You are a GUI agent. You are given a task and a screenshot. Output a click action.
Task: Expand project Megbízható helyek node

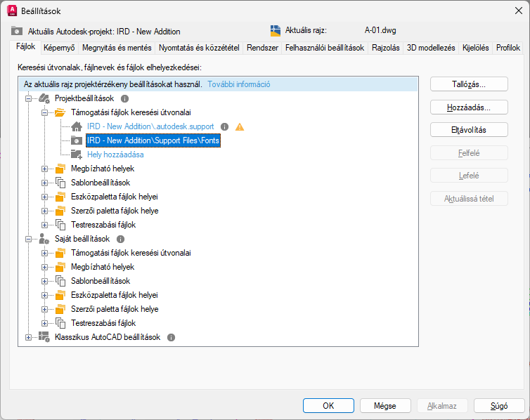click(44, 169)
